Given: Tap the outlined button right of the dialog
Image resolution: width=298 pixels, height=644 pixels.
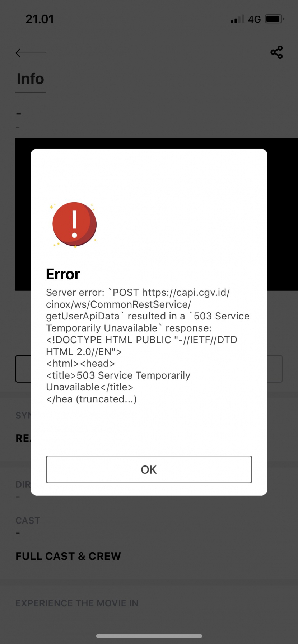Looking at the screenshot, I should coord(275,369).
